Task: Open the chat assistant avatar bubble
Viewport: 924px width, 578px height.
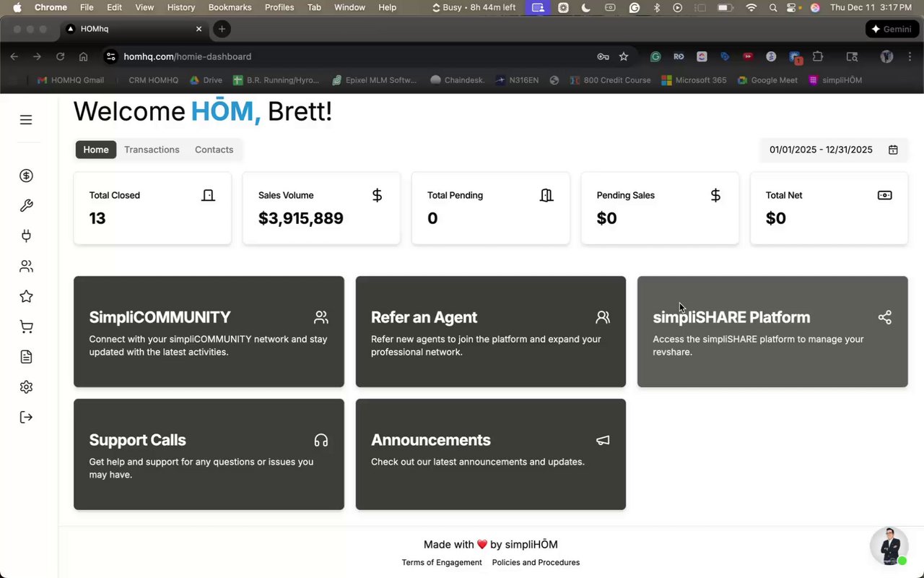Action: (889, 546)
